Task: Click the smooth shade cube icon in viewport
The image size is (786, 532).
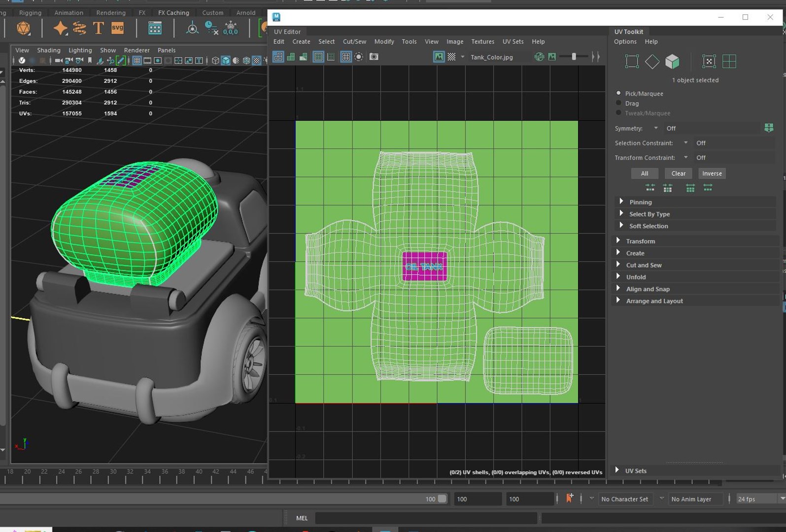Action: coord(226,61)
